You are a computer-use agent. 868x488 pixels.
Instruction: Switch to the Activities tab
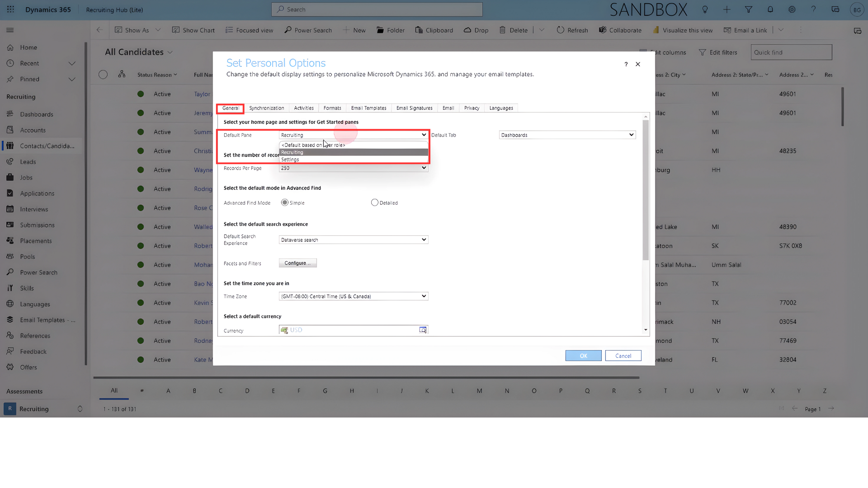point(304,108)
